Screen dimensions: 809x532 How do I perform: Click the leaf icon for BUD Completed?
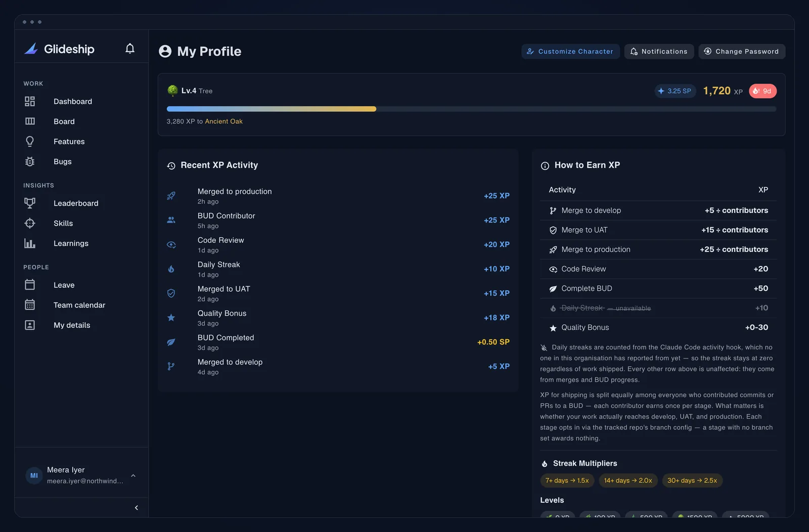(171, 342)
